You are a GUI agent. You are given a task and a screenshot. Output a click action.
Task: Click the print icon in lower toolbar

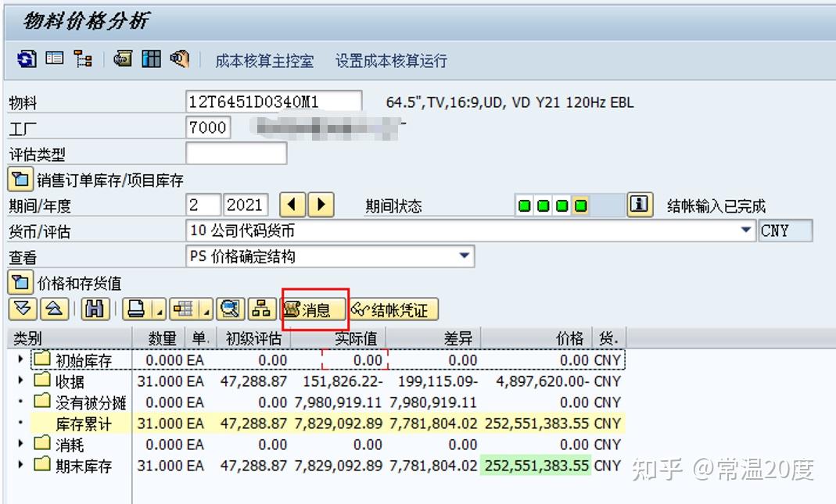[135, 309]
